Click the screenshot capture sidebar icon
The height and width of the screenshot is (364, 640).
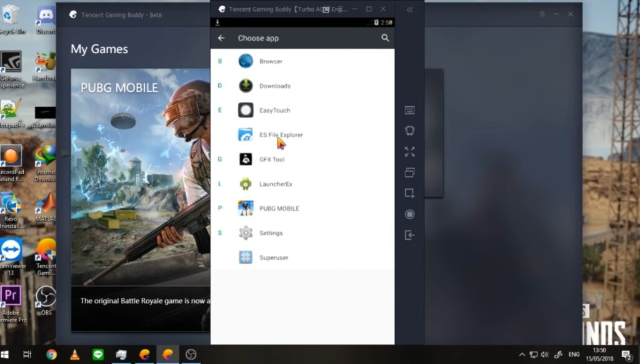409,193
